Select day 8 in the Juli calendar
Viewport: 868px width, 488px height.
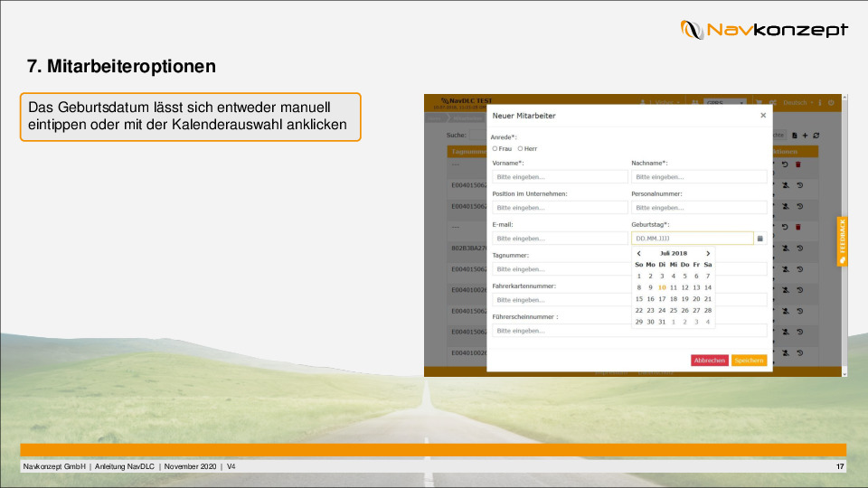point(639,287)
